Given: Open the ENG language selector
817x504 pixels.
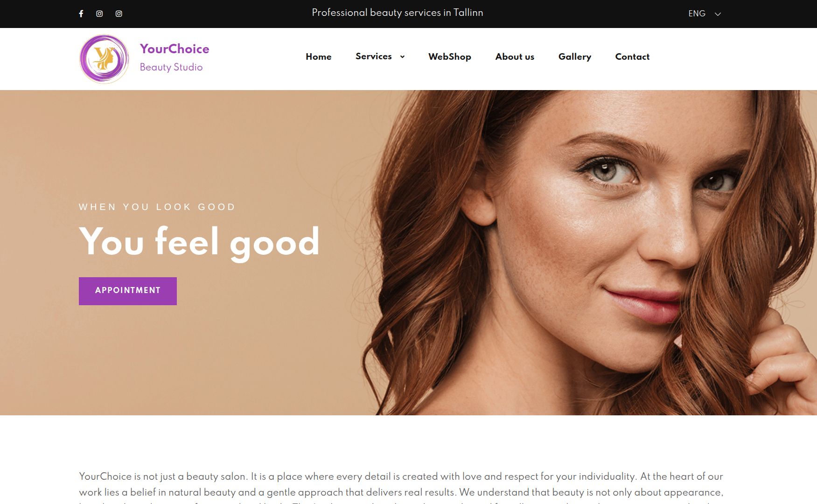Looking at the screenshot, I should pyautogui.click(x=705, y=14).
